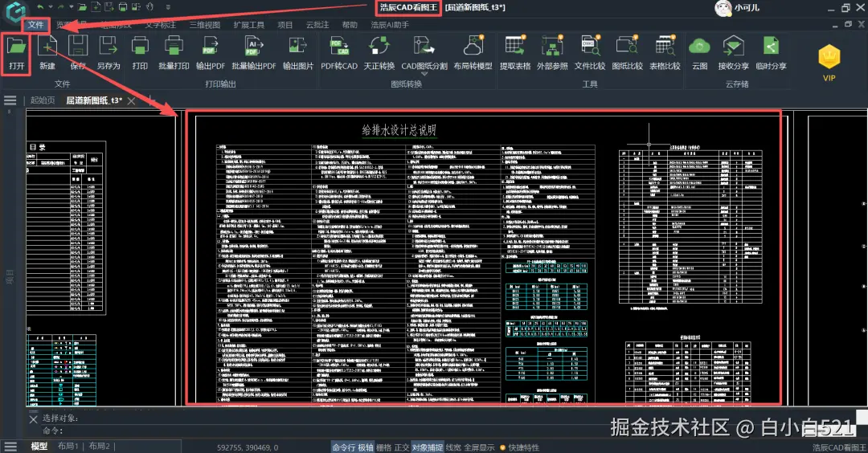The image size is (868, 453).
Task: Open the 云批注 ribbon tab
Action: click(317, 25)
